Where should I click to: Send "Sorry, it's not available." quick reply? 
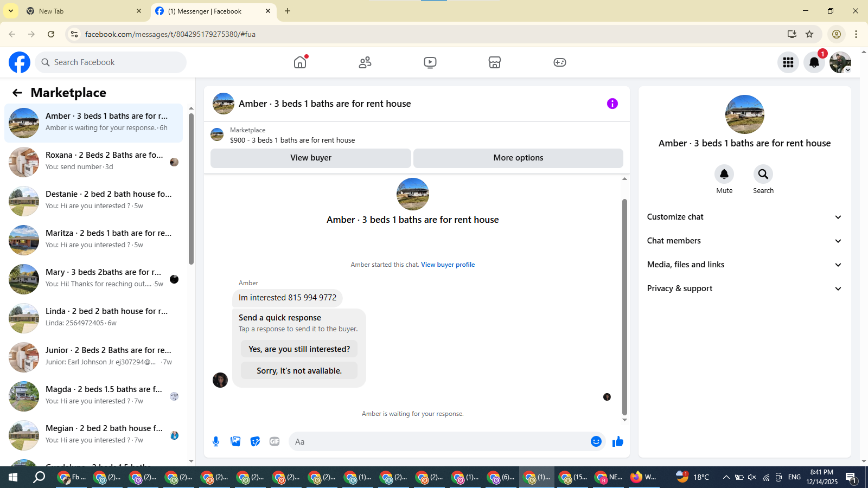[x=299, y=371]
